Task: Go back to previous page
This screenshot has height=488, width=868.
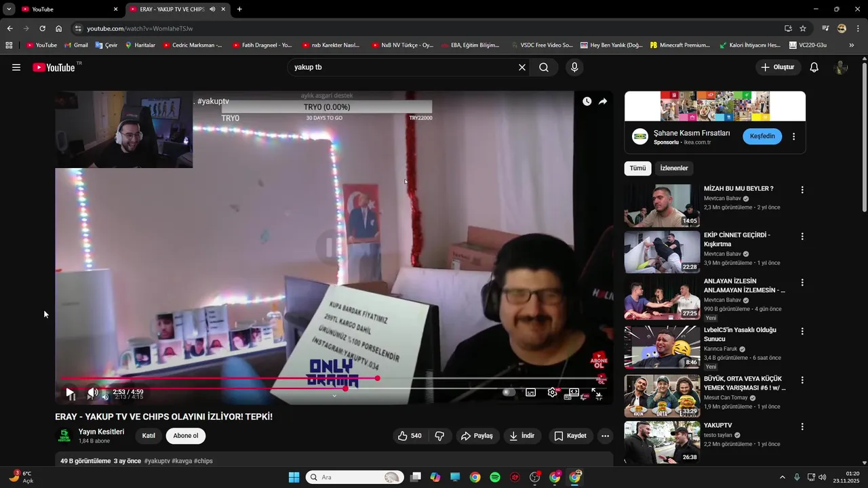Action: (9, 28)
